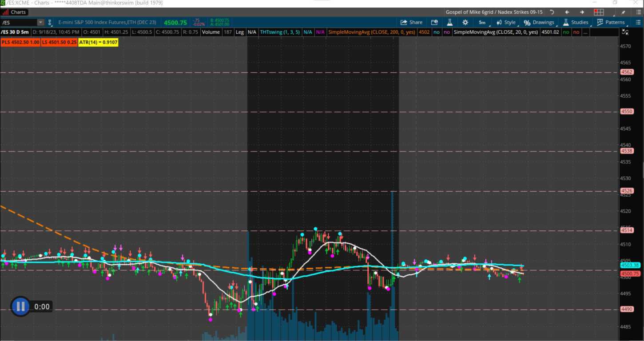Click the yellow ATR(14) label
Viewport: 644px width, 341px height.
[x=98, y=42]
